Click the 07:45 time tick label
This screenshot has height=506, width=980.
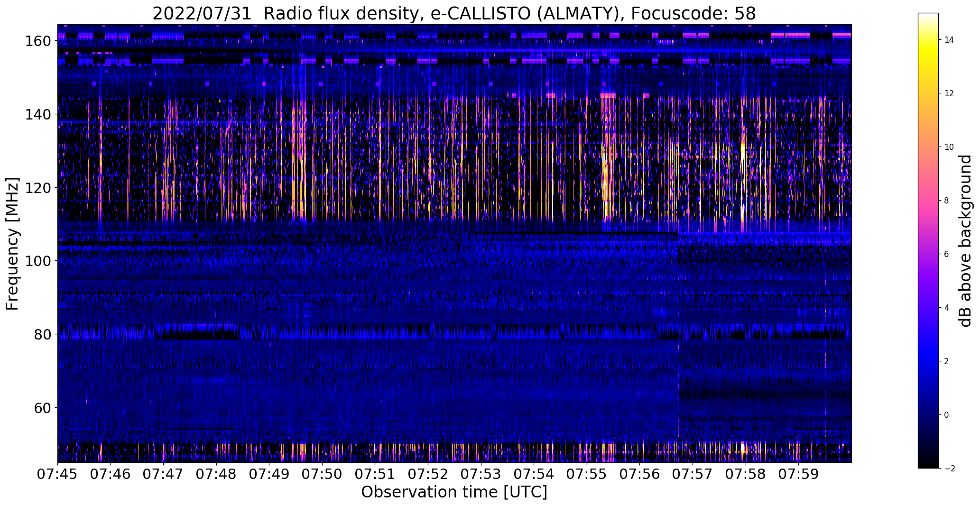coord(57,475)
